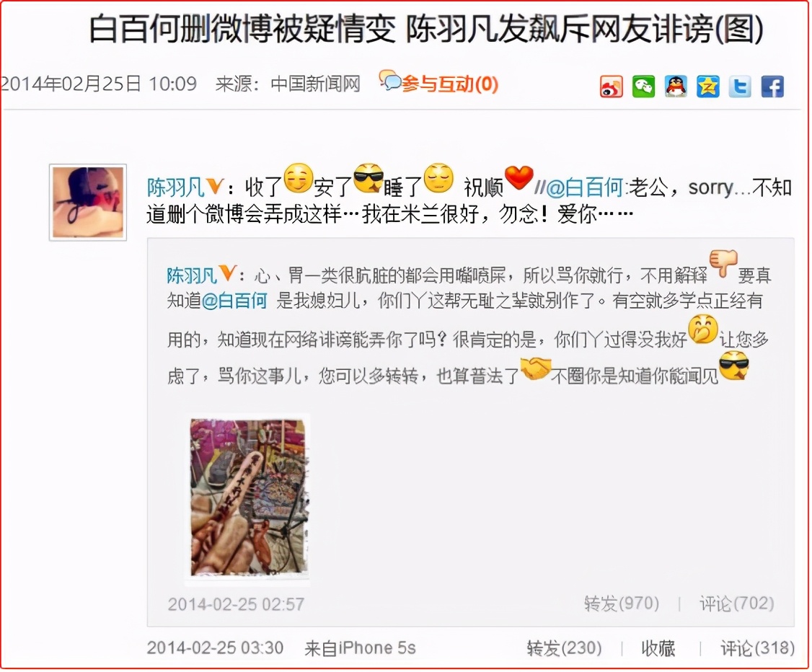
Task: Click 评论(318) on the main post
Action: 757,648
